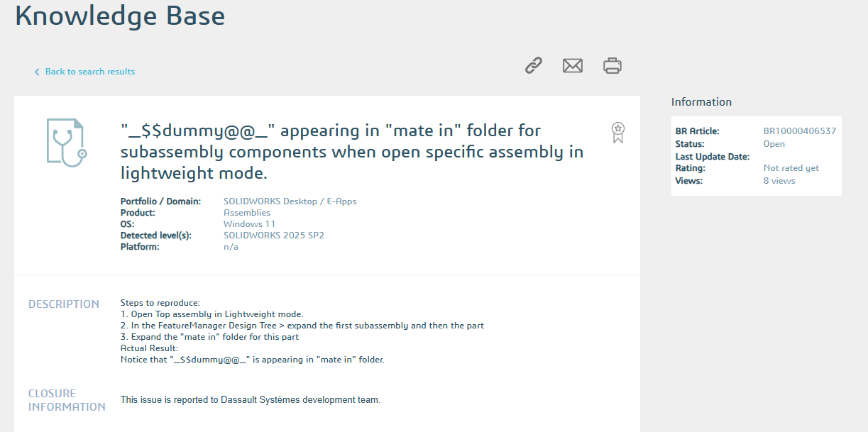Click the stethoscope document article icon

(x=66, y=143)
